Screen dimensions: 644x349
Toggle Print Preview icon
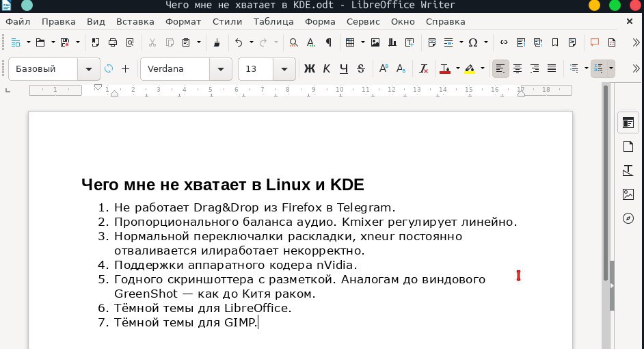tap(130, 42)
